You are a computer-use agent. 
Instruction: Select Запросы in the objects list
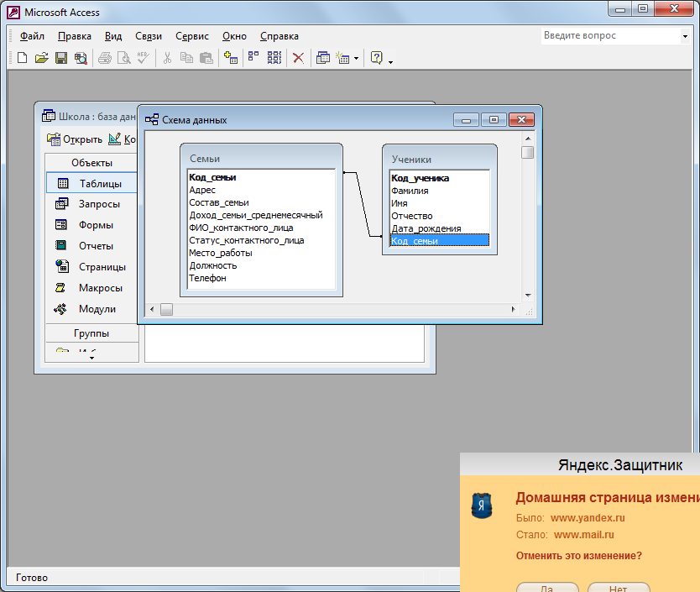(98, 204)
